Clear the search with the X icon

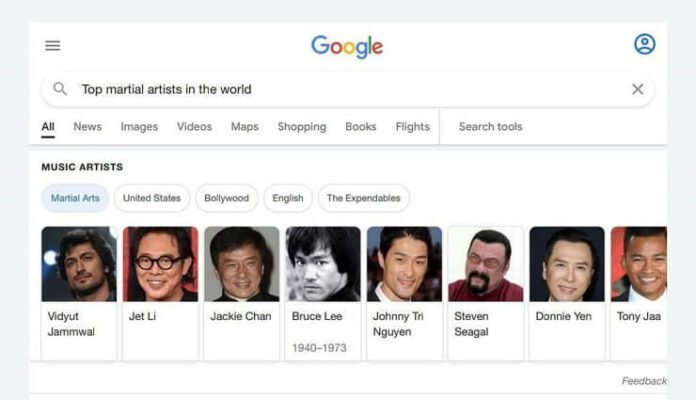[637, 89]
